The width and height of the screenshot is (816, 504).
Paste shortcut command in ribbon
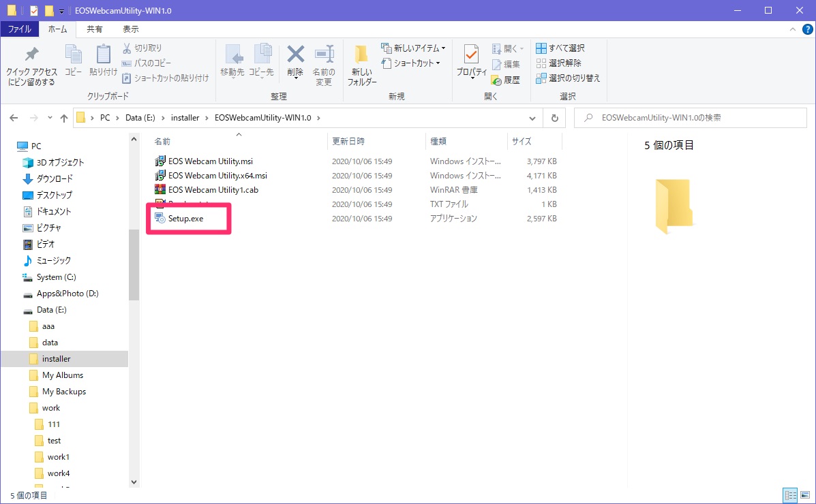tap(165, 78)
